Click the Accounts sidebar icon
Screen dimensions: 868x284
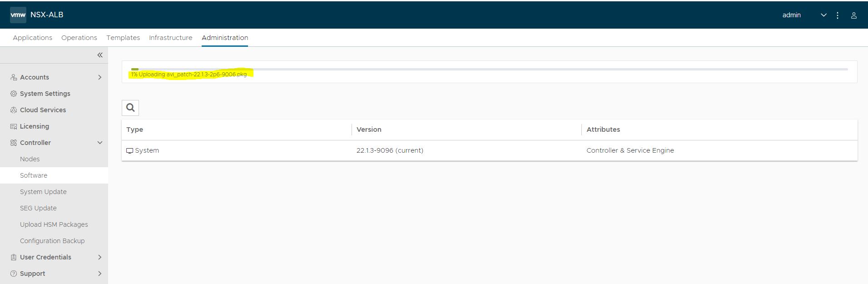click(14, 77)
